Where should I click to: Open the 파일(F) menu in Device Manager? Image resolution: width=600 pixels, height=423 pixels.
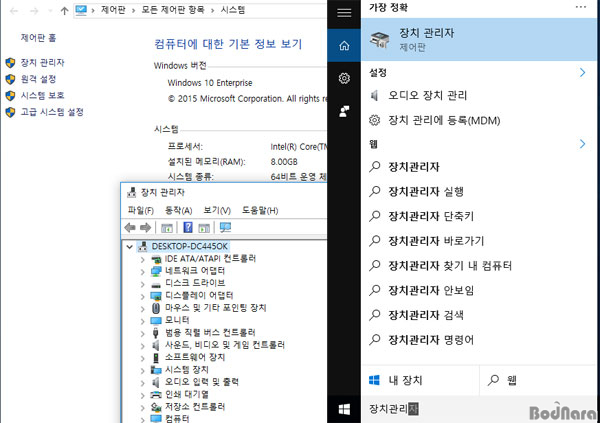tap(140, 210)
